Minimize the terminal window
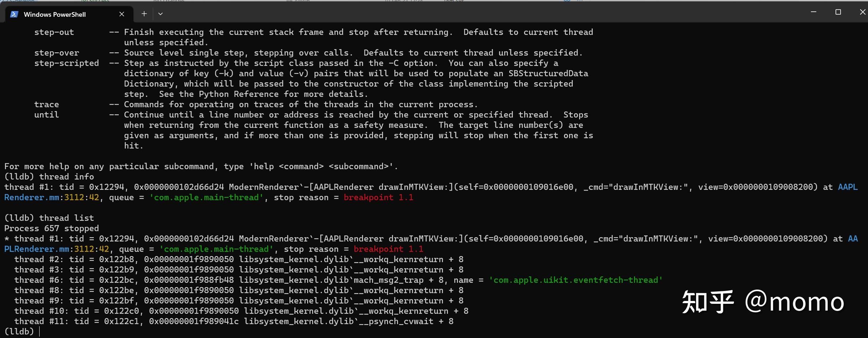 pos(813,12)
